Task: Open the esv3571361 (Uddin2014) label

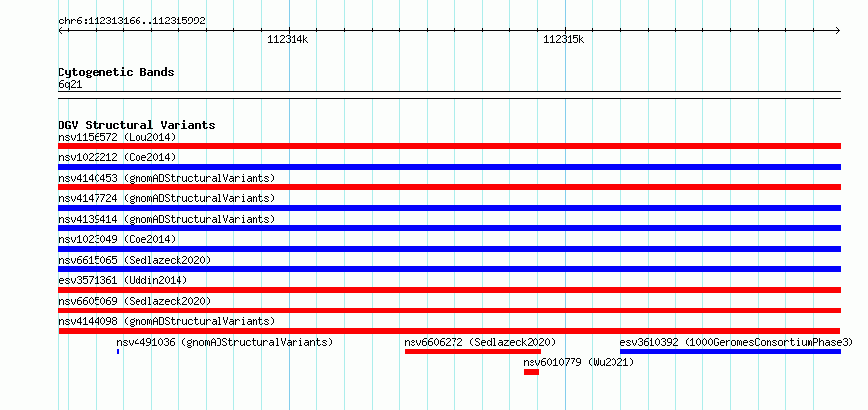Action: (123, 280)
